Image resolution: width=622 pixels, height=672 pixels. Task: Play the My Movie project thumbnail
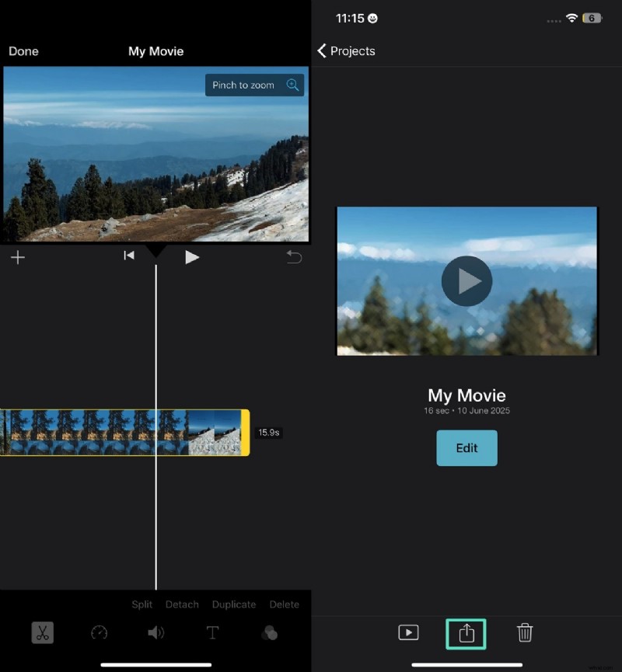point(466,281)
